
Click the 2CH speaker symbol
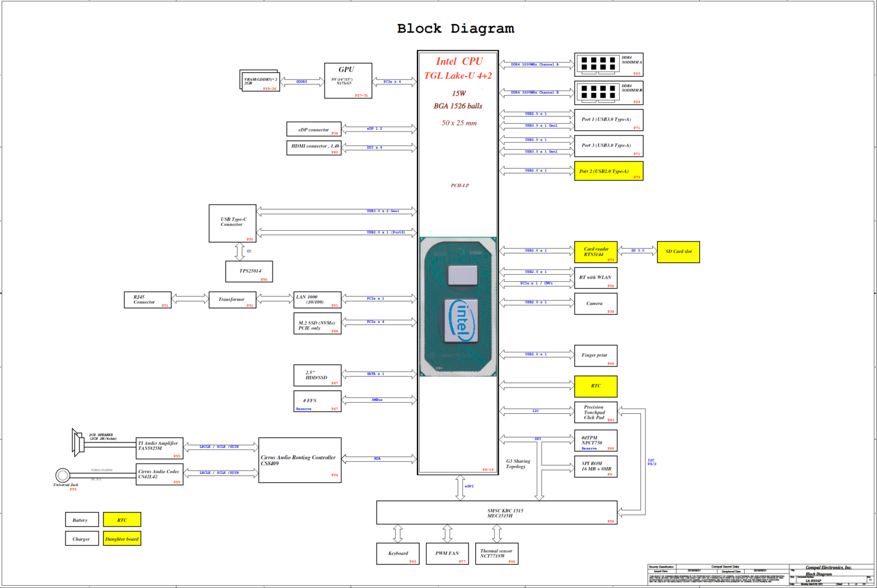[77, 442]
